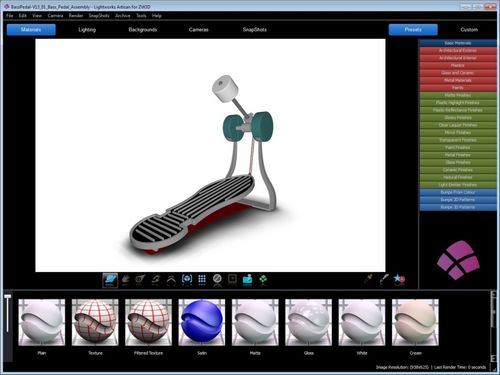Select the Glass material thumbnail
The width and height of the screenshot is (500, 375).
click(x=308, y=322)
